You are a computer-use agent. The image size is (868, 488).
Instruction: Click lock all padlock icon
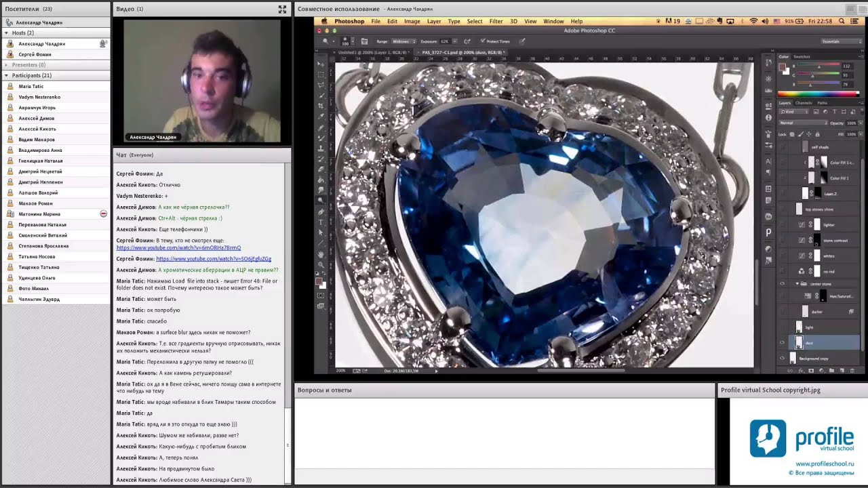pyautogui.click(x=818, y=134)
